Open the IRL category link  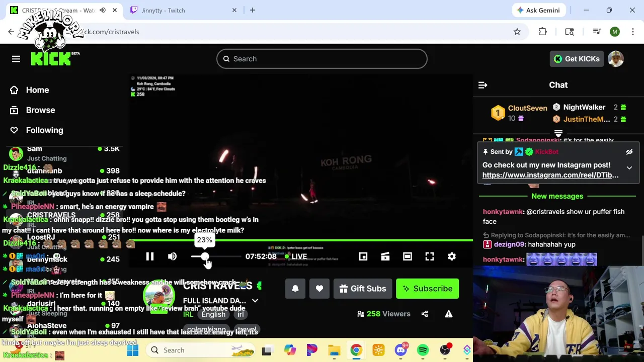(188, 314)
